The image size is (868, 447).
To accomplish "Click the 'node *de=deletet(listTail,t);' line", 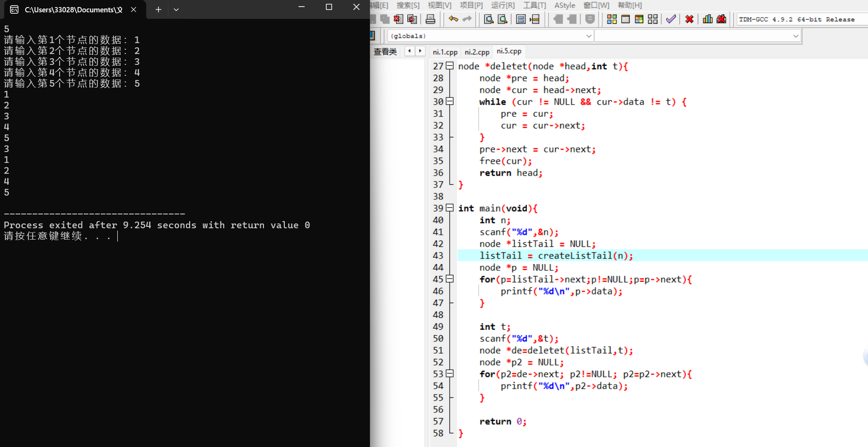I will [556, 350].
